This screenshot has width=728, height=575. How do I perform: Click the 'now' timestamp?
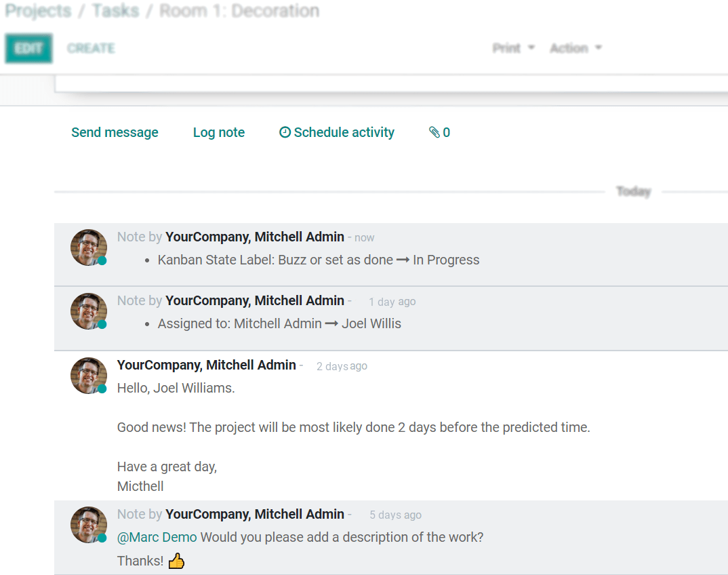[365, 238]
